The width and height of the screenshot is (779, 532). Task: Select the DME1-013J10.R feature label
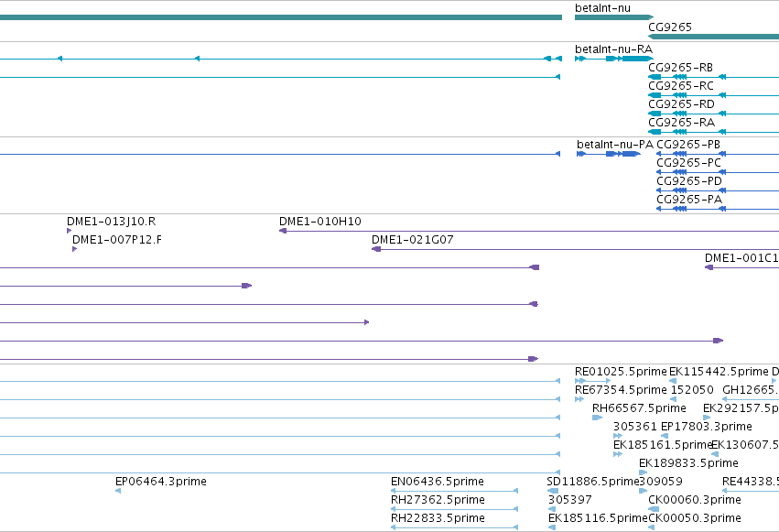point(112,222)
